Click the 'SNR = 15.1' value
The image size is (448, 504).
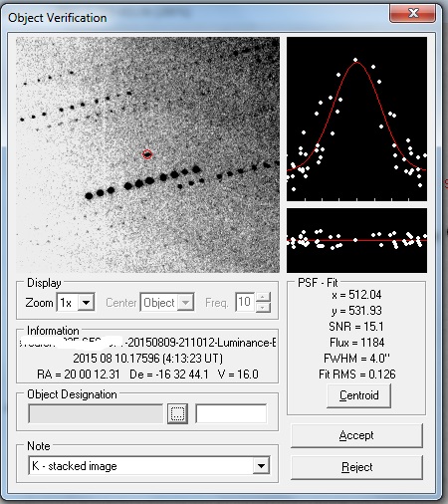tap(356, 327)
